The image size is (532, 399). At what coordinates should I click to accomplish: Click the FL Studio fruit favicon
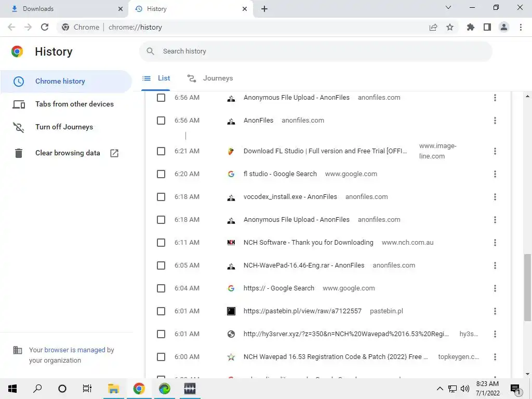click(x=231, y=151)
